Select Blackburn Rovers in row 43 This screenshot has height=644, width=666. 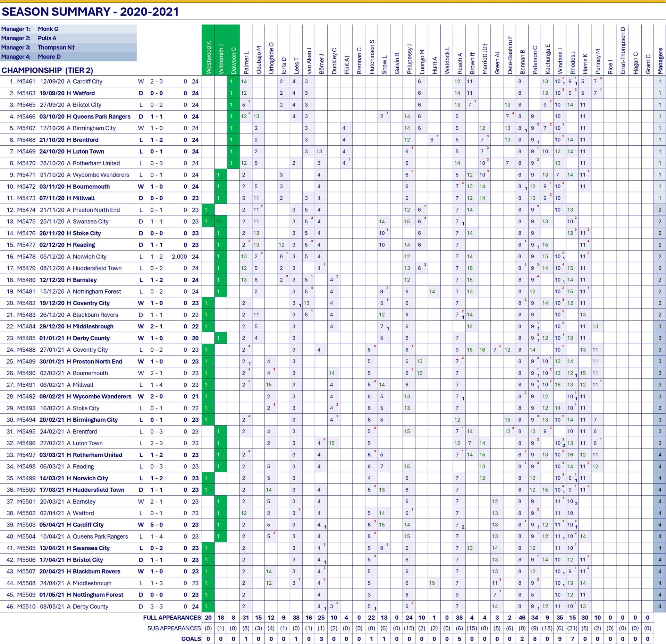coord(96,571)
